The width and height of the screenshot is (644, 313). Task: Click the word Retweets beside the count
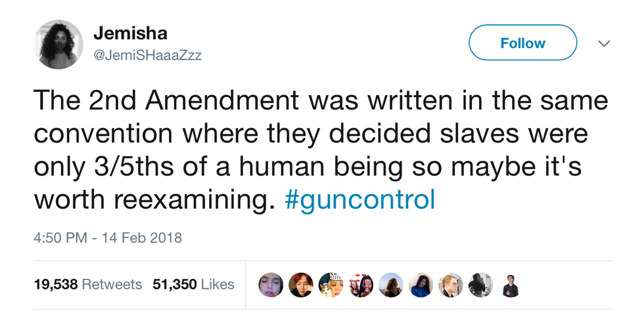[x=112, y=284]
